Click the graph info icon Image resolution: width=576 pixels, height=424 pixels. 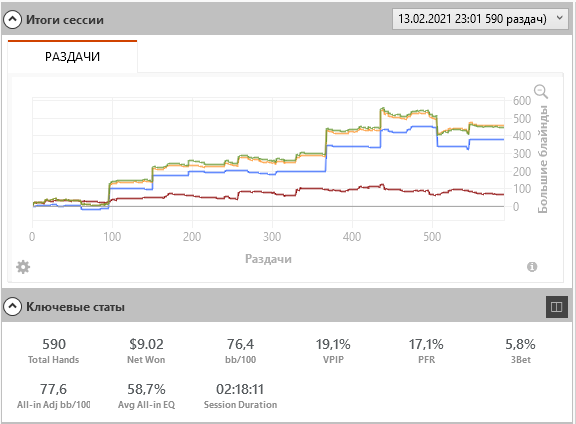(532, 267)
